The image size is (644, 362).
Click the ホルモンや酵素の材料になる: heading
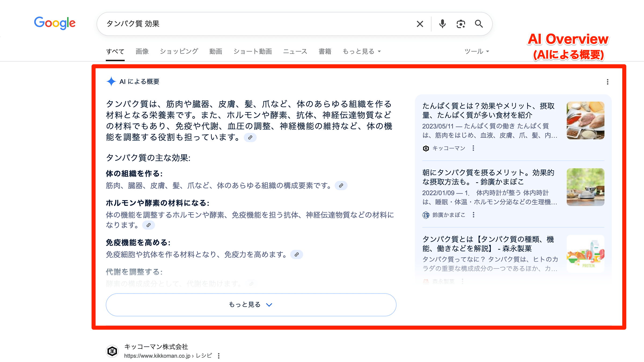pyautogui.click(x=158, y=203)
